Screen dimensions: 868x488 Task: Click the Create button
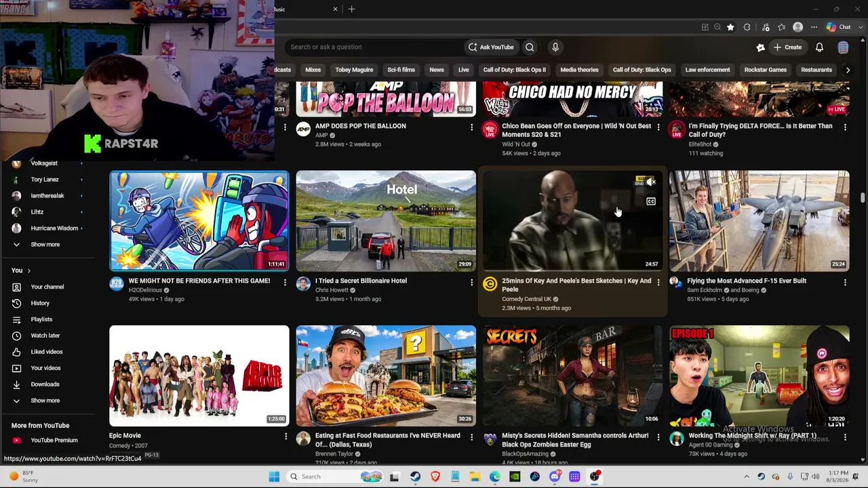(787, 47)
